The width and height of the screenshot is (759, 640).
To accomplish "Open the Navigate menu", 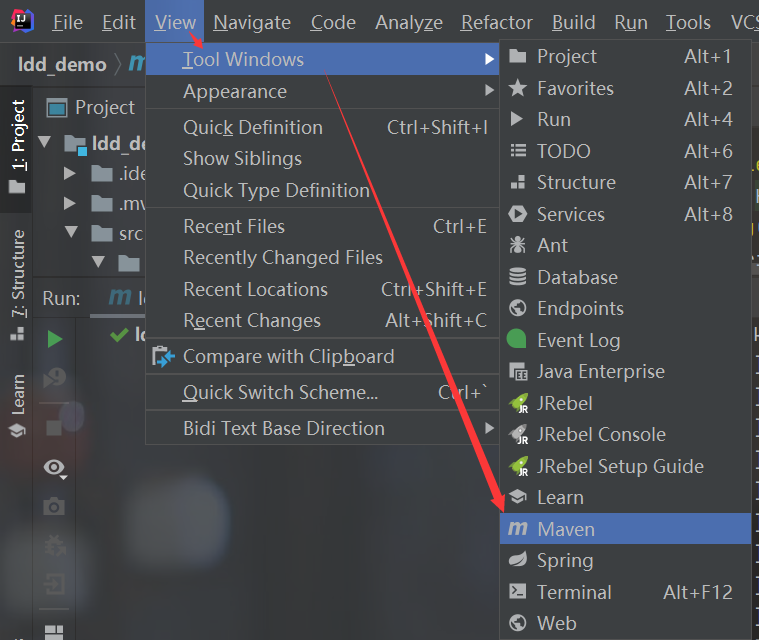I will pos(252,22).
